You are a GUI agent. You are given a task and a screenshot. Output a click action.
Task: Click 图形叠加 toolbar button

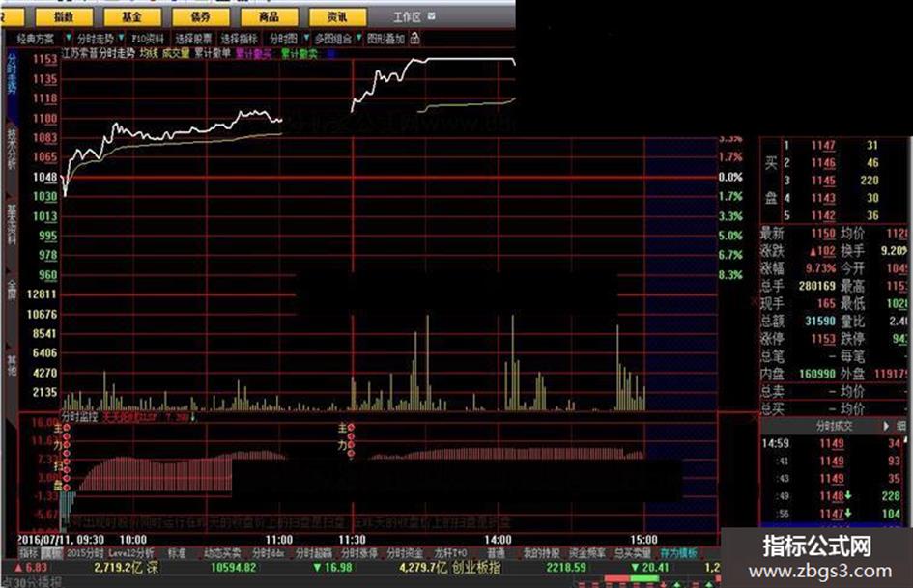[386, 39]
